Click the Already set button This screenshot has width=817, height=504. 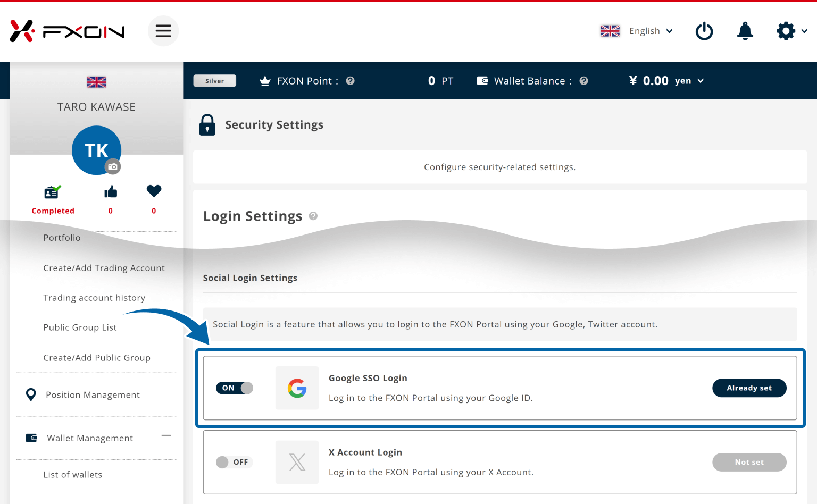pyautogui.click(x=749, y=388)
